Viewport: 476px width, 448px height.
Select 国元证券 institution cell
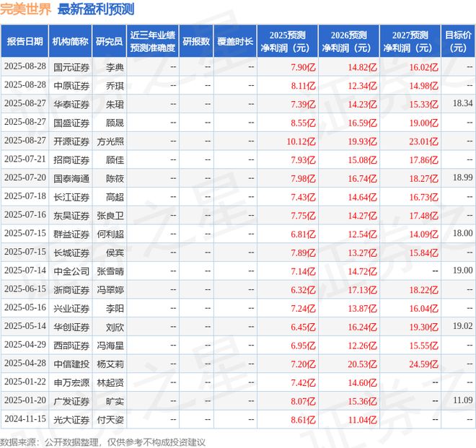point(71,67)
